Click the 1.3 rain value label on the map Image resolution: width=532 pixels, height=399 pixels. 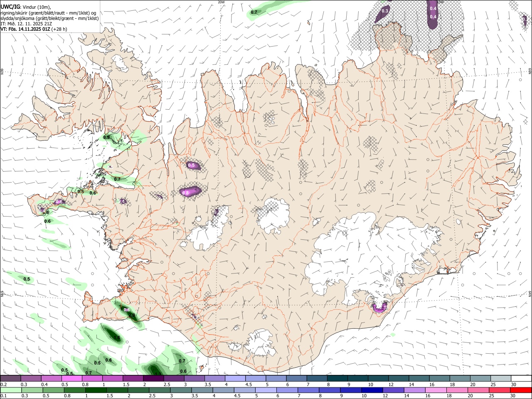[158, 374]
